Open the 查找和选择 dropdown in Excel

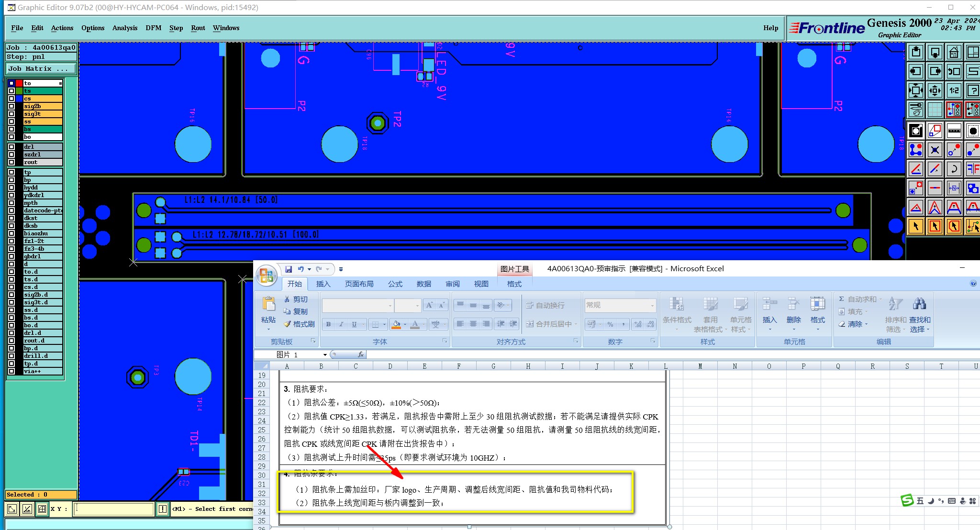click(920, 315)
